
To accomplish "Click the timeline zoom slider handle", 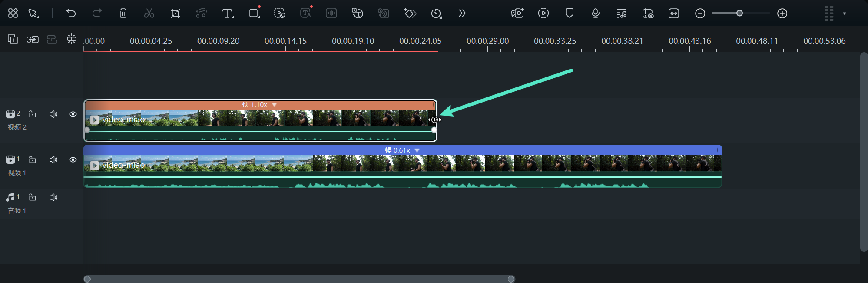I will 739,13.
